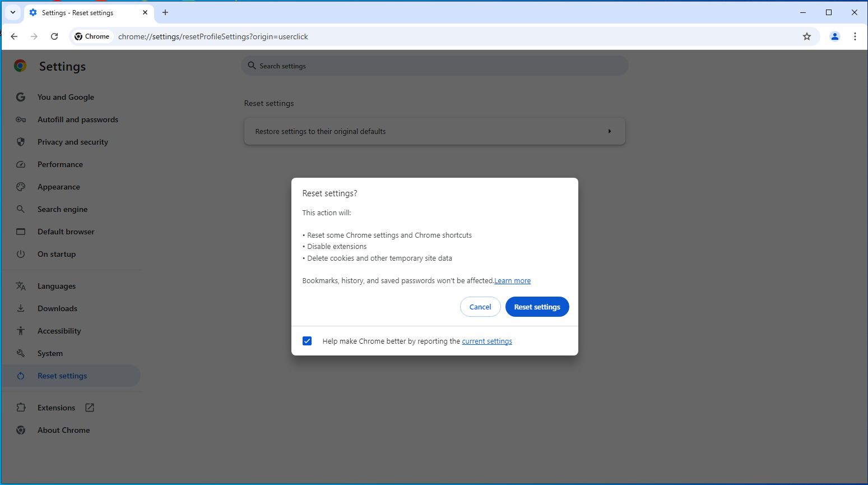Image resolution: width=868 pixels, height=485 pixels.
Task: Close the Settings - Reset settings tab
Action: click(x=145, y=12)
